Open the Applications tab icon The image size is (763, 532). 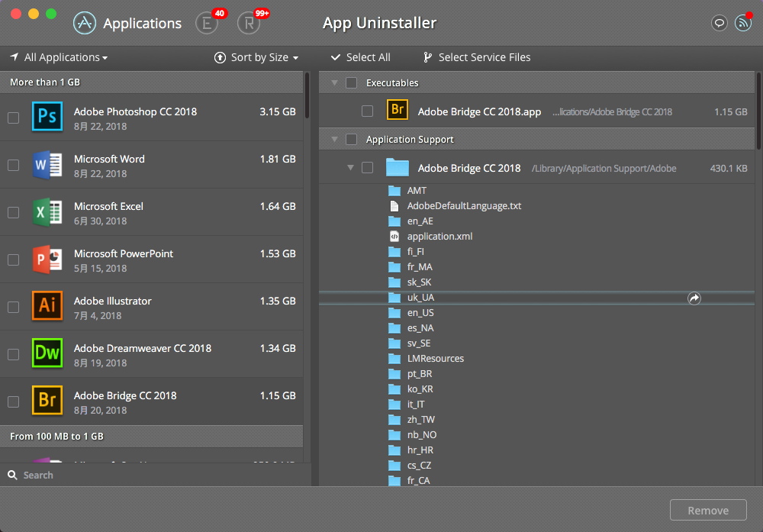pyautogui.click(x=85, y=23)
